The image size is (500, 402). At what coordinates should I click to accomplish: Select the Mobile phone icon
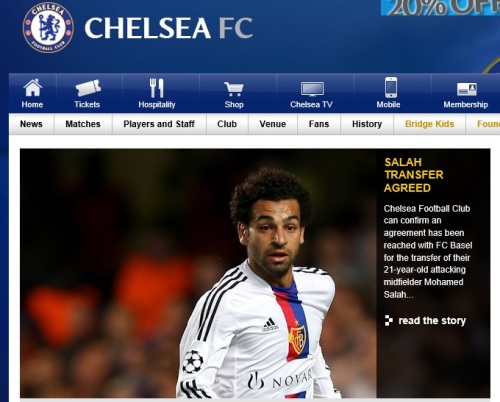(391, 87)
